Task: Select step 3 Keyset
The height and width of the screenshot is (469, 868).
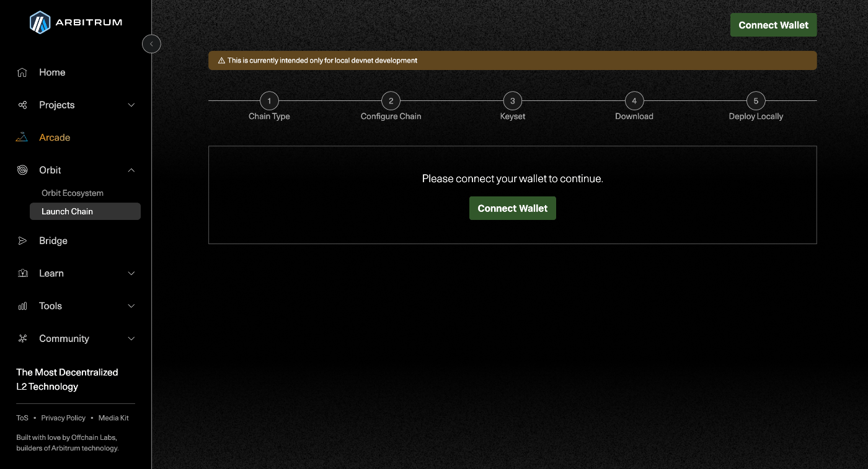Action: [513, 107]
